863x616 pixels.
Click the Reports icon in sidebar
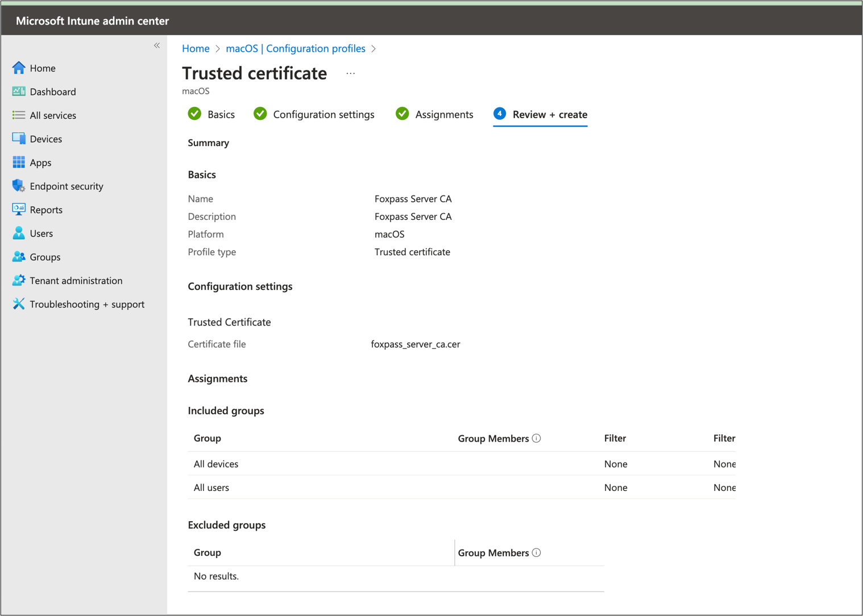coord(19,210)
